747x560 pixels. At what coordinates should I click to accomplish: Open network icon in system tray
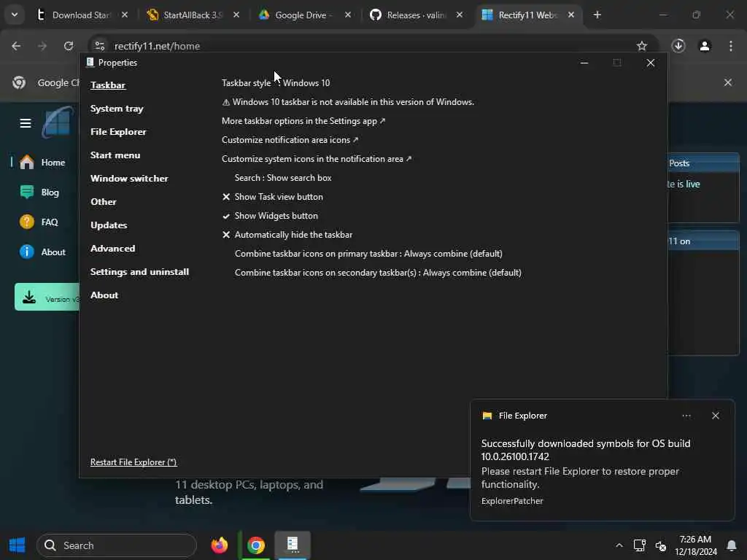pos(639,545)
